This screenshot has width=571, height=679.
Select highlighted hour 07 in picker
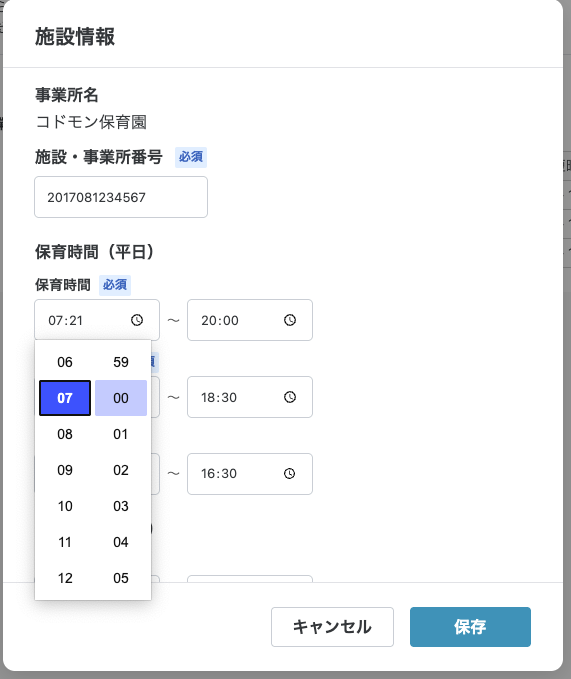point(65,398)
